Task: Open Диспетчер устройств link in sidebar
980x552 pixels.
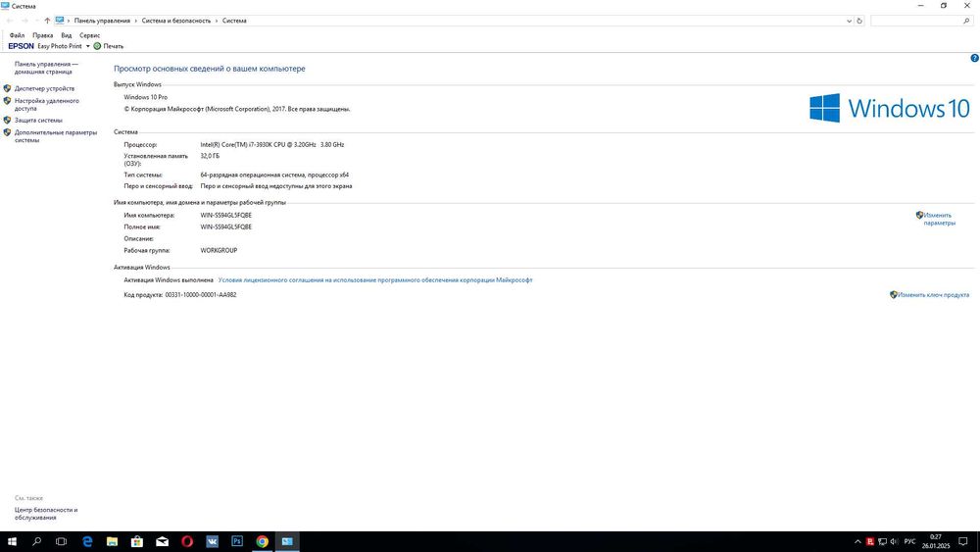Action: pos(44,89)
